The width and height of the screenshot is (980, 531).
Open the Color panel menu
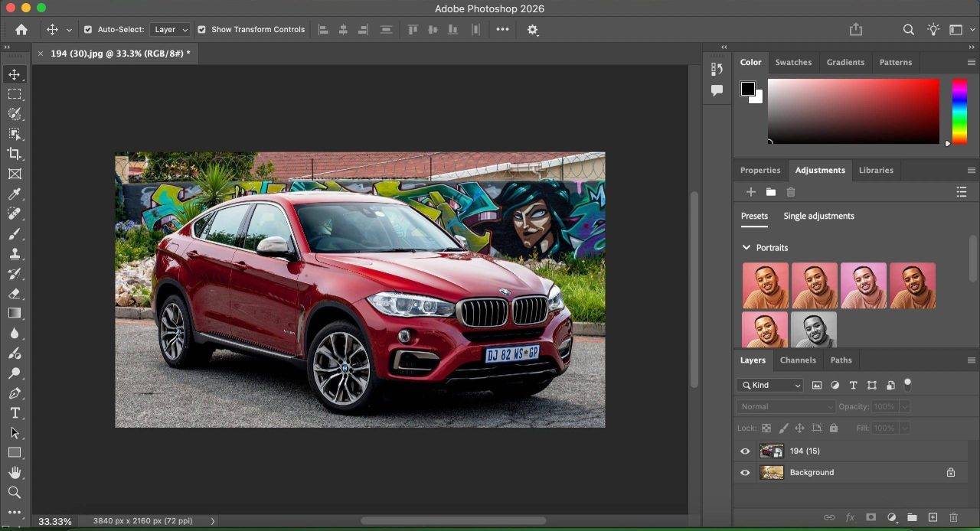click(x=972, y=62)
